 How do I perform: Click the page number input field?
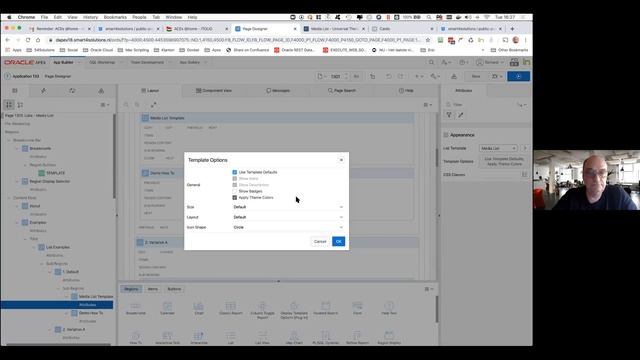tap(336, 76)
